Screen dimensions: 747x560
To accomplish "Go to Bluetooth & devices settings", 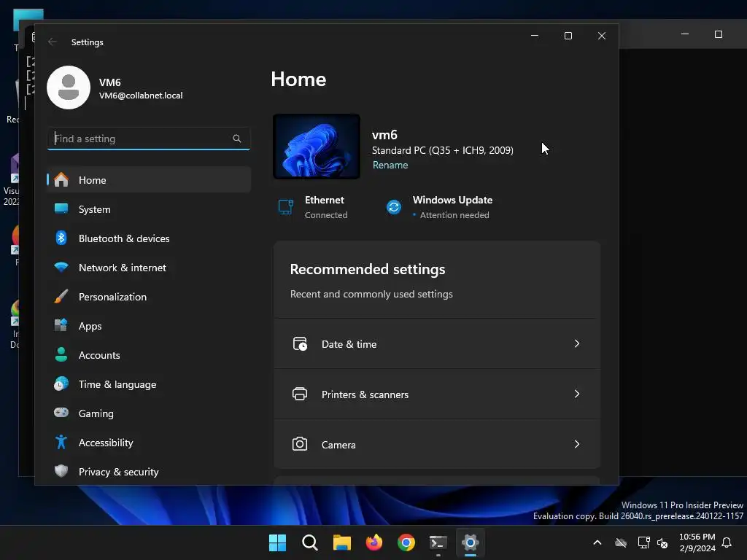I will pos(149,238).
